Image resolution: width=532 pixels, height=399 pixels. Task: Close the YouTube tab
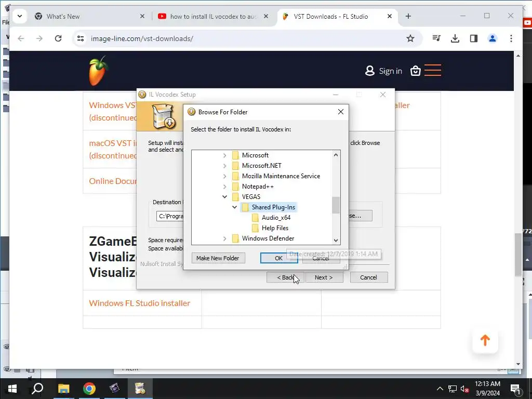point(266,16)
